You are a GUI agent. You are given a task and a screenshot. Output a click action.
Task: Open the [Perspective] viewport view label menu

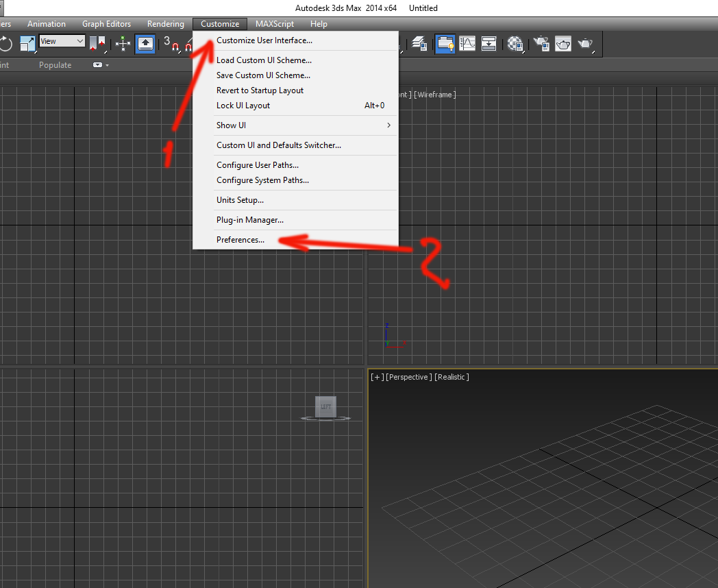[x=408, y=377]
